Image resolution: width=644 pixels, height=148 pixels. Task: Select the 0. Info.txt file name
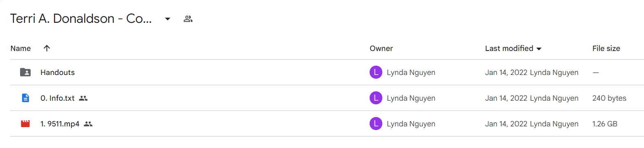[57, 98]
